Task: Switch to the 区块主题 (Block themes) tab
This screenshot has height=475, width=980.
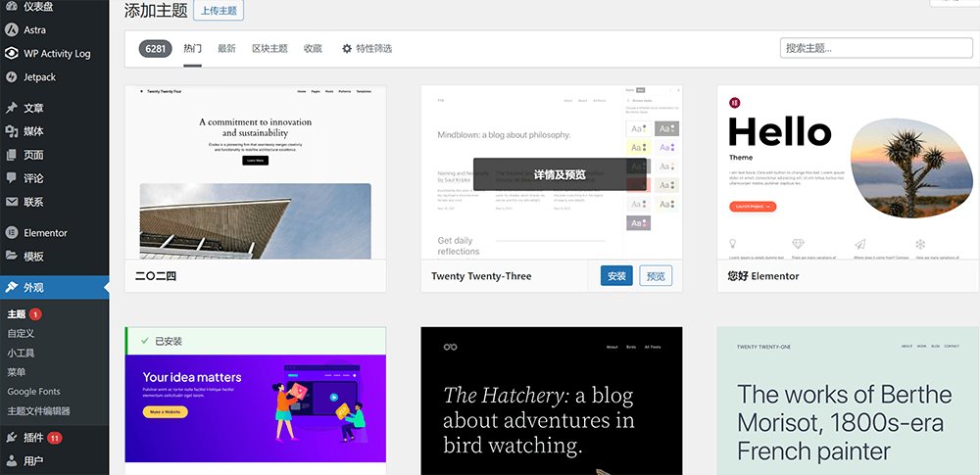Action: [270, 48]
